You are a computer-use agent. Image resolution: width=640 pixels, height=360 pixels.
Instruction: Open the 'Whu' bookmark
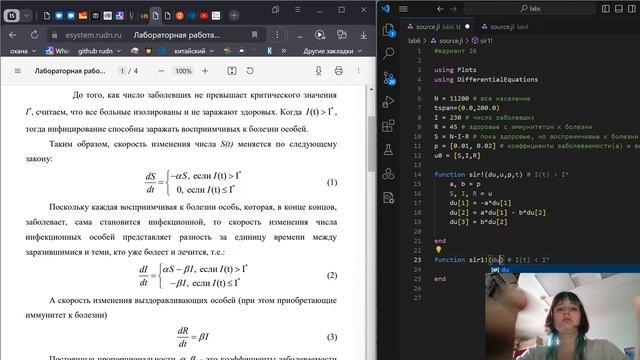pos(57,51)
